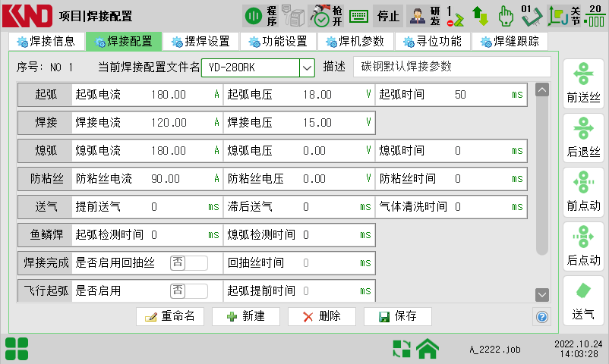Edit the 滞后送气 value field
Screen dimensions: 609x364
coord(306,207)
